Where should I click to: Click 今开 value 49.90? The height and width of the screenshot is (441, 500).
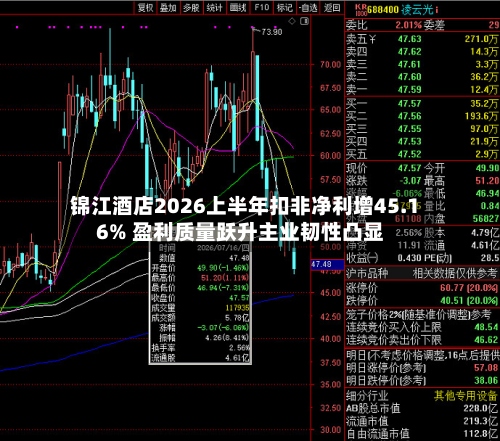(487, 168)
